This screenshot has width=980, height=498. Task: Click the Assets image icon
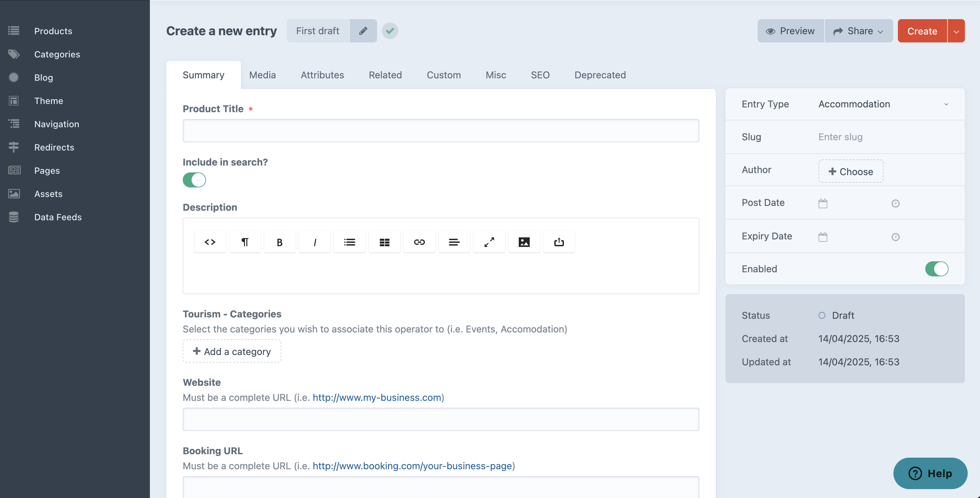point(14,194)
